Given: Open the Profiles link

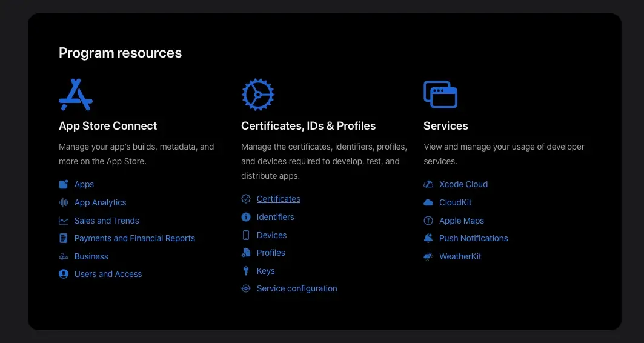Looking at the screenshot, I should tap(271, 253).
